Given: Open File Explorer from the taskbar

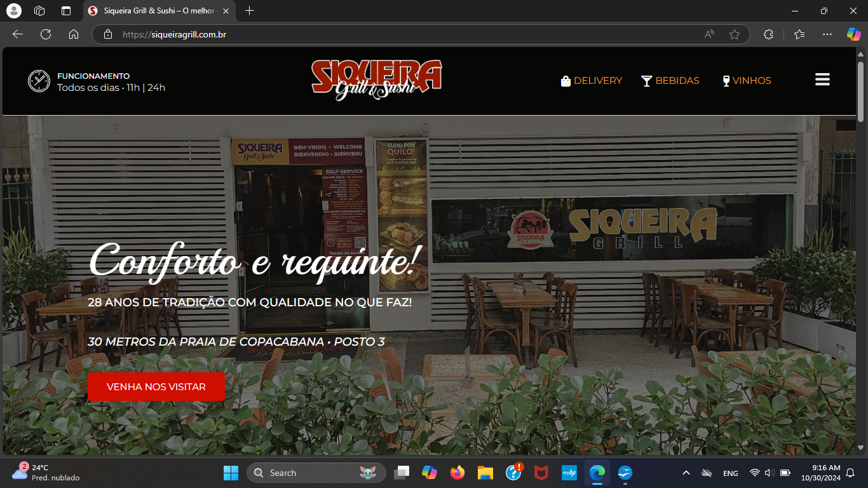Looking at the screenshot, I should tap(485, 473).
